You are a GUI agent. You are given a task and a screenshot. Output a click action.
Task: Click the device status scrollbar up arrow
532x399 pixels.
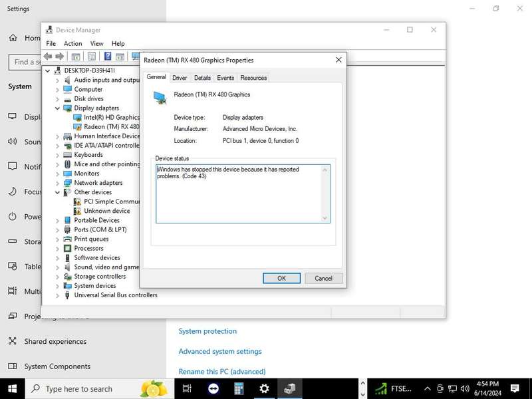point(325,170)
